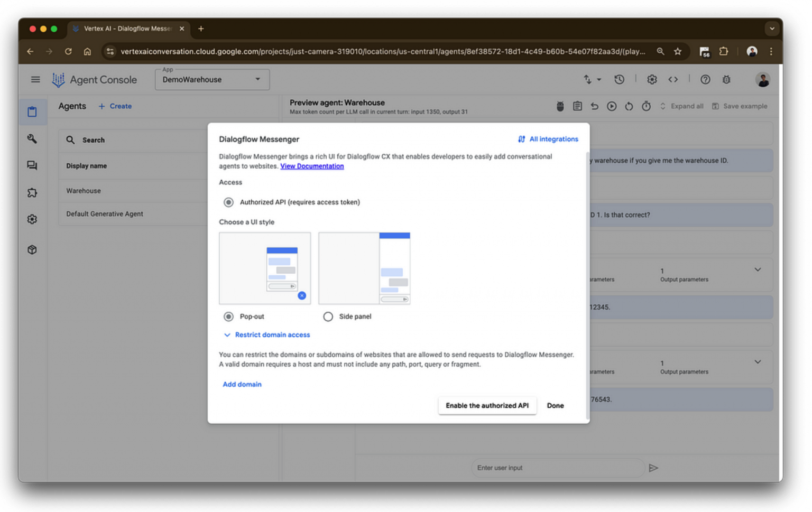Click the Enable the authorized API button

click(x=487, y=405)
